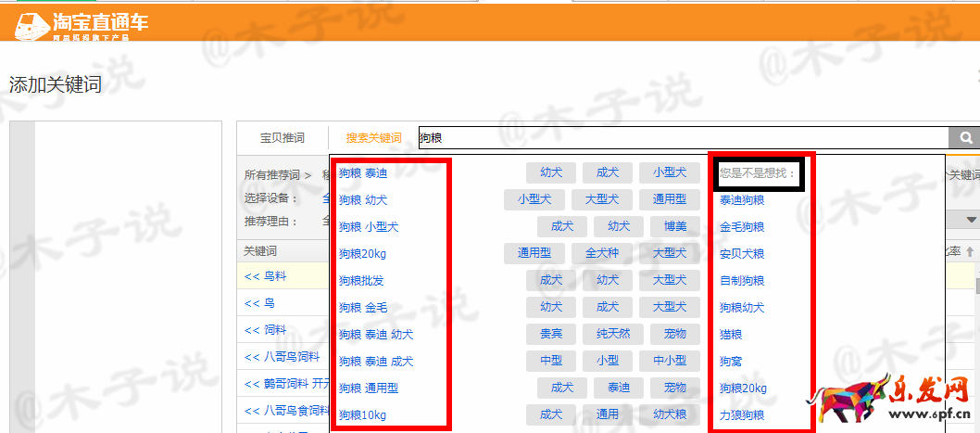
Task: Switch to the 宝贝推词 tab
Action: pyautogui.click(x=282, y=138)
